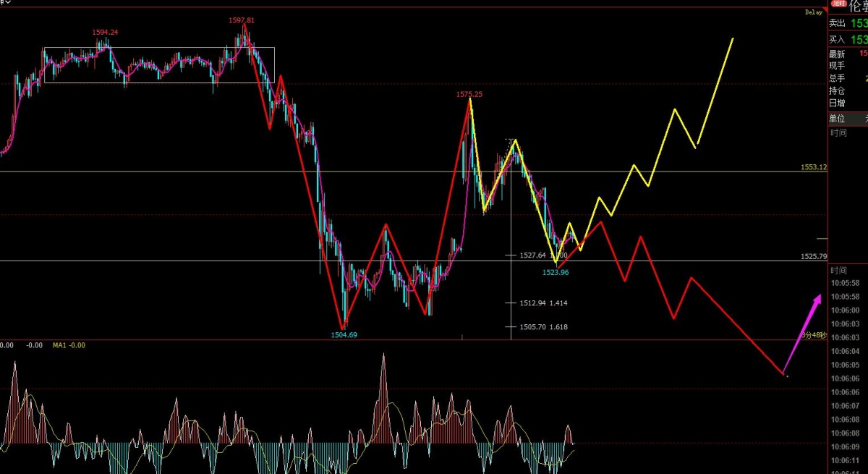Click the 1505.70 1.618 Fibonacci level label

pyautogui.click(x=543, y=327)
